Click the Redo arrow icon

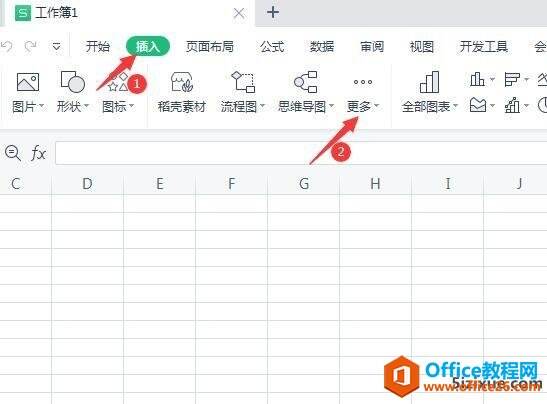pyautogui.click(x=31, y=46)
